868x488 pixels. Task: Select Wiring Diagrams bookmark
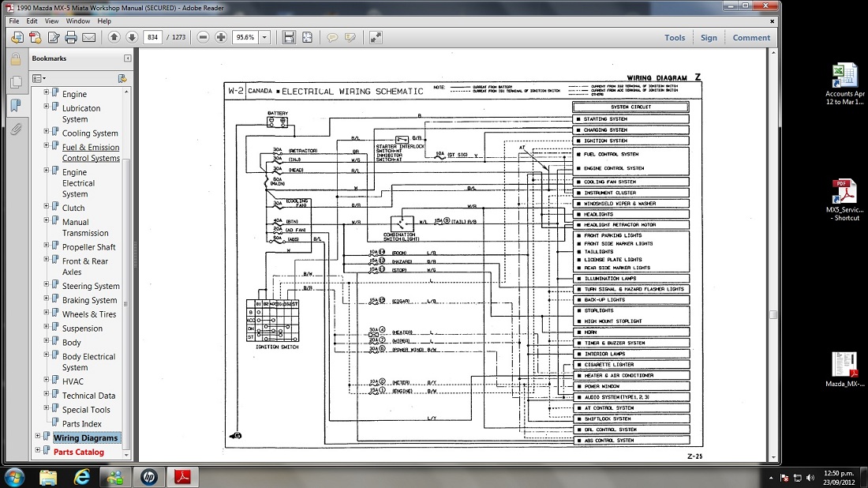[x=86, y=437]
